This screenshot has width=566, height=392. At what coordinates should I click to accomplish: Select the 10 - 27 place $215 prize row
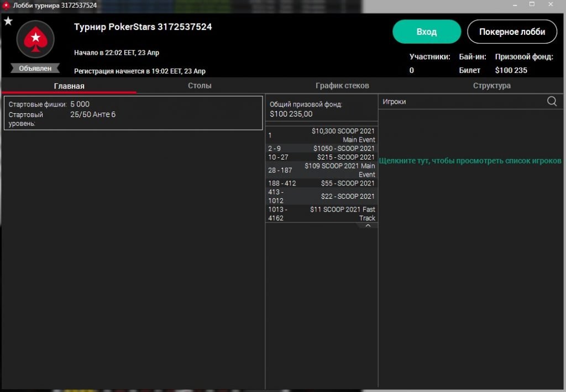pos(322,157)
